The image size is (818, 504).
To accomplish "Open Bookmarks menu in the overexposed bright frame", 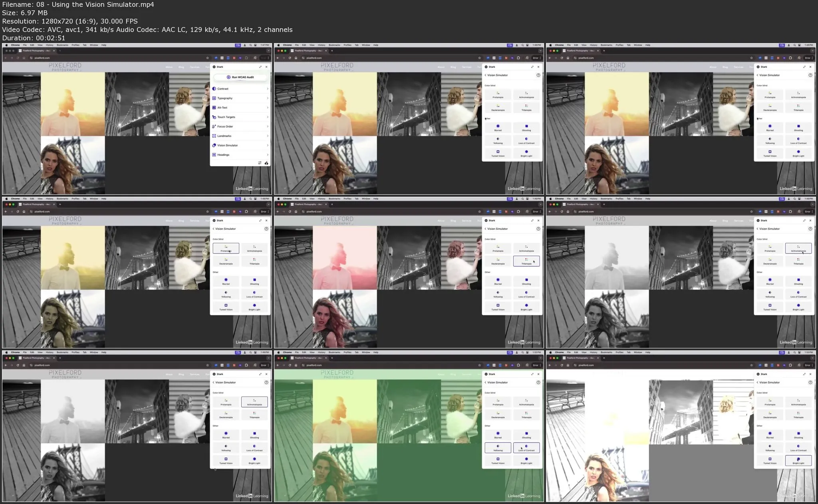I will point(606,352).
